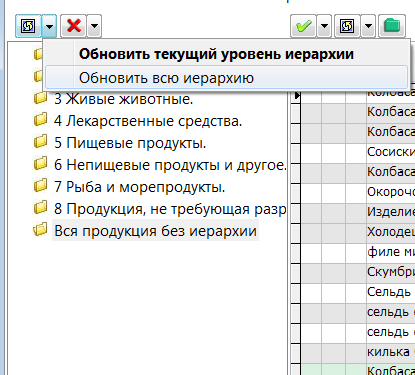Click 'Колбаса' cell in green-highlighted row
This screenshot has height=375, width=415.
click(391, 370)
